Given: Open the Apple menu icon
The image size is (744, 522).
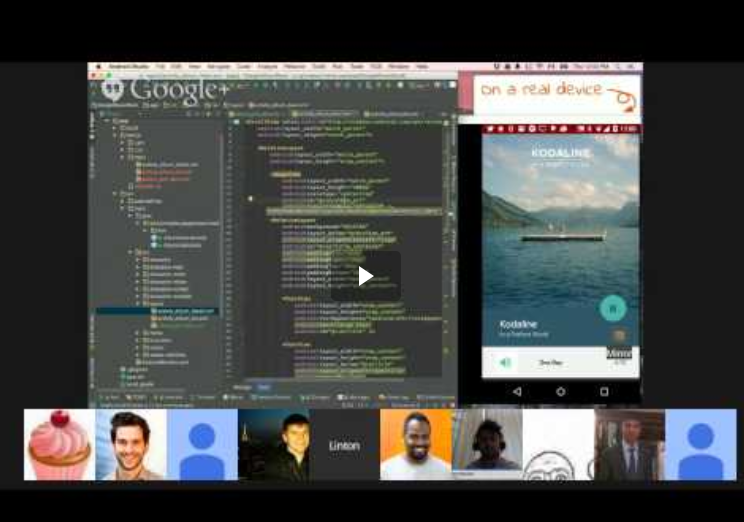Looking at the screenshot, I should [98, 67].
